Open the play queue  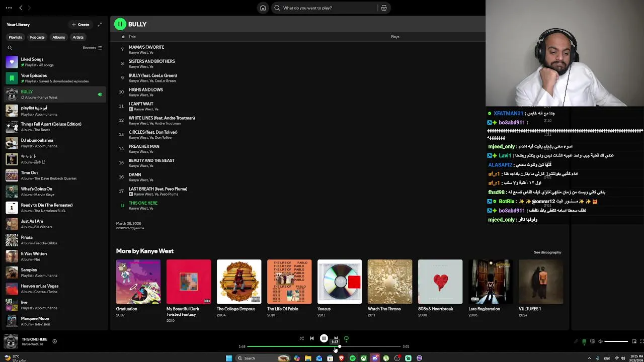click(x=584, y=341)
